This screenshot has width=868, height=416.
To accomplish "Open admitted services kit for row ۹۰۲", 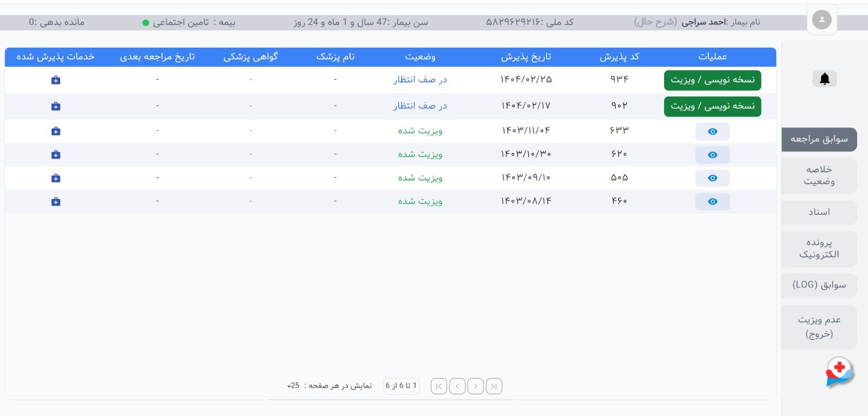I will (55, 106).
